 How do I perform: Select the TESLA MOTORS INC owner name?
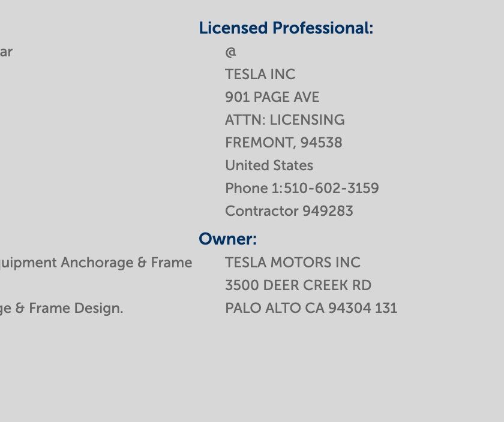293,263
